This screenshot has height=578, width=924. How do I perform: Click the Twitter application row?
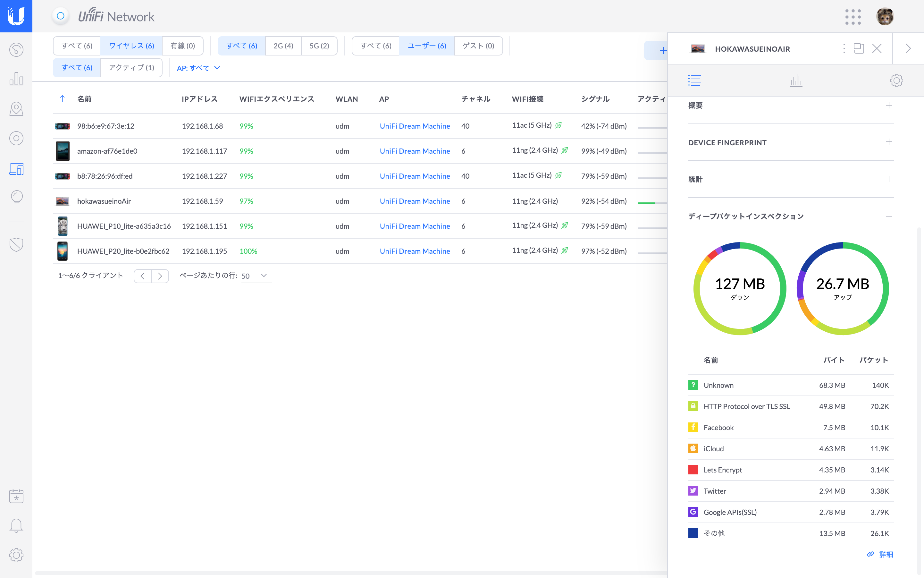[791, 491]
